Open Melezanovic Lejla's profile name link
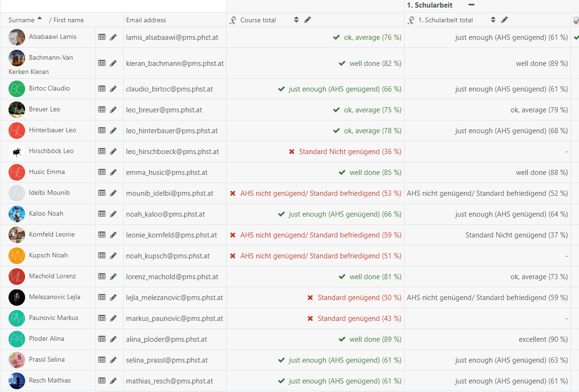 [54, 297]
